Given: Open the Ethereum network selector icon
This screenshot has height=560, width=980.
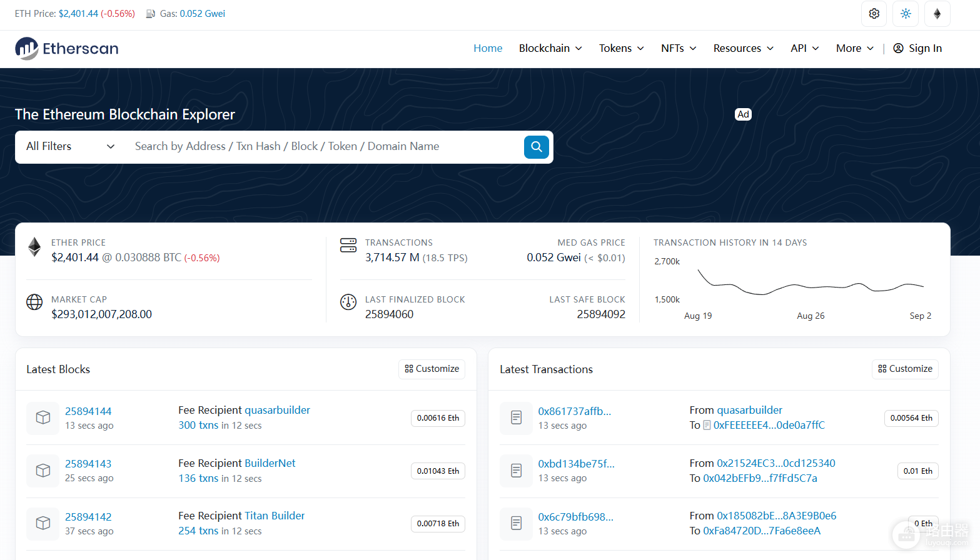Looking at the screenshot, I should [x=937, y=14].
